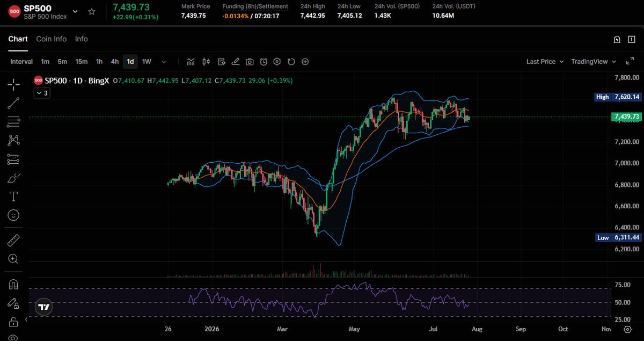The image size is (644, 341).
Task: Select the crosshair cursor tool
Action: [14, 84]
